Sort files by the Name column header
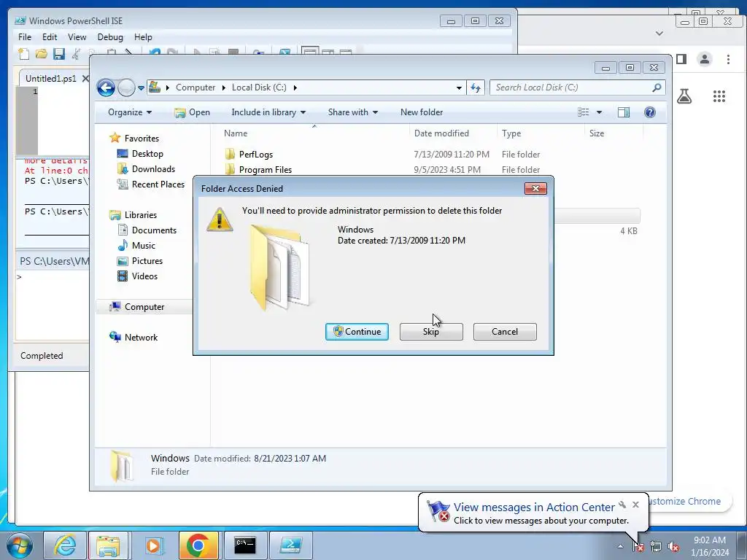747x560 pixels. click(x=314, y=133)
